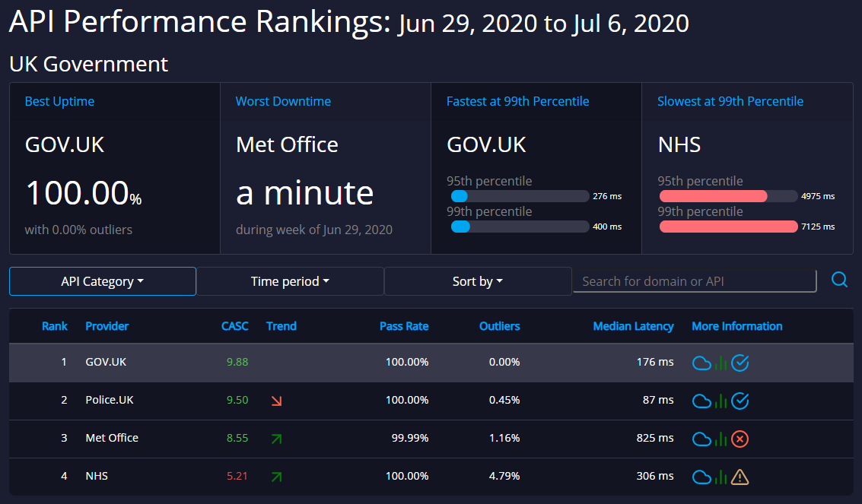Click the 7125 ms latency label
This screenshot has width=862, height=504.
[818, 227]
